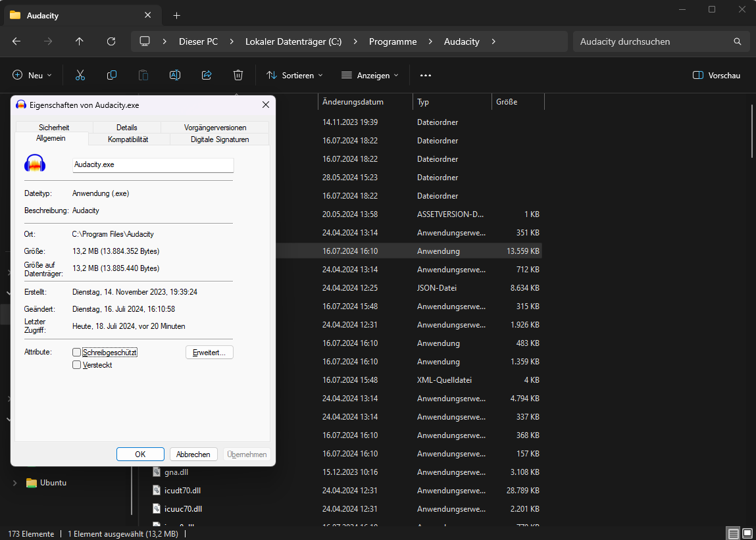Click the Share icon in toolbar
Image resolution: width=756 pixels, height=540 pixels.
(x=207, y=76)
